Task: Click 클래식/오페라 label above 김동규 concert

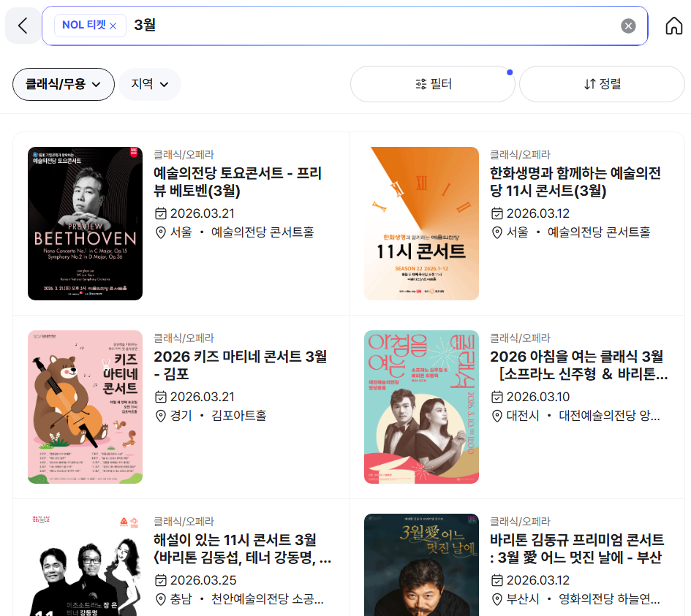Action: [521, 521]
